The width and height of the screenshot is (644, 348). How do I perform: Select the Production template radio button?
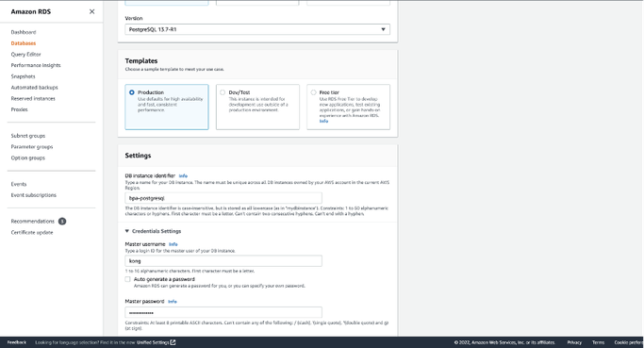[132, 92]
